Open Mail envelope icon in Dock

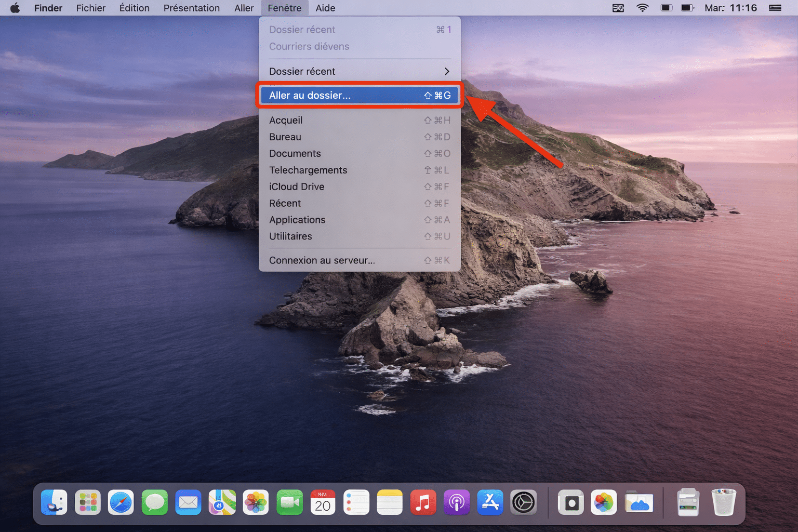[x=188, y=502]
